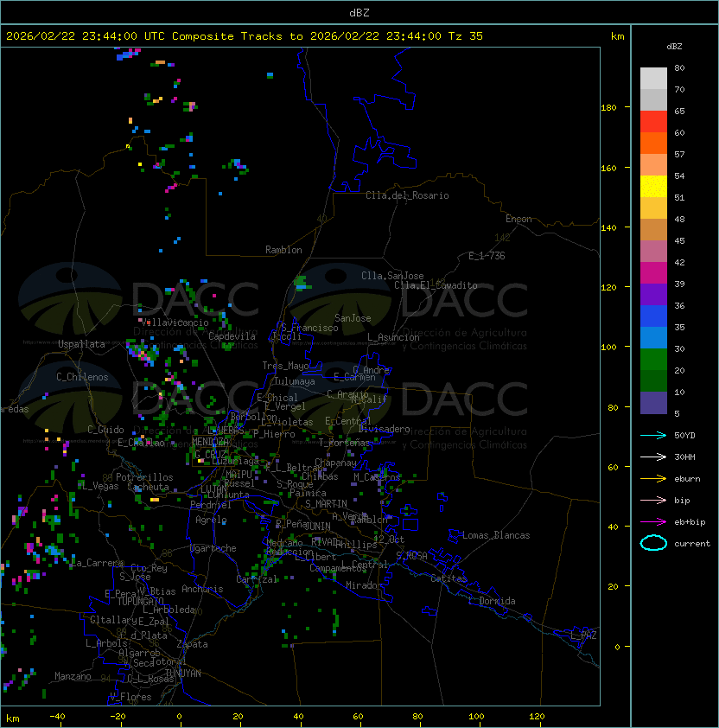Click the 'Villavicencio' map label
The width and height of the screenshot is (719, 728).
pos(175,322)
